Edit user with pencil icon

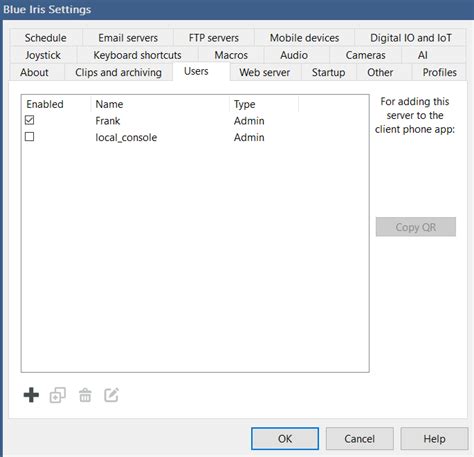click(111, 395)
